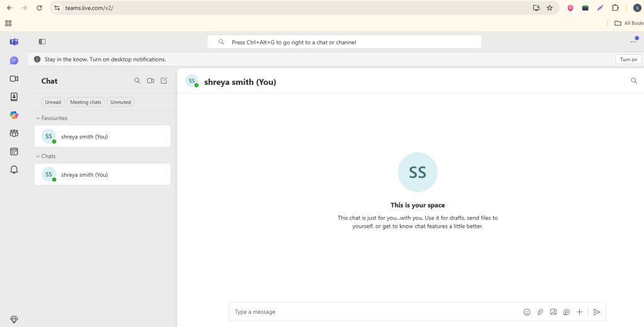Image resolution: width=644 pixels, height=327 pixels.
Task: Open browser Extensions puzzle icon
Action: click(615, 8)
